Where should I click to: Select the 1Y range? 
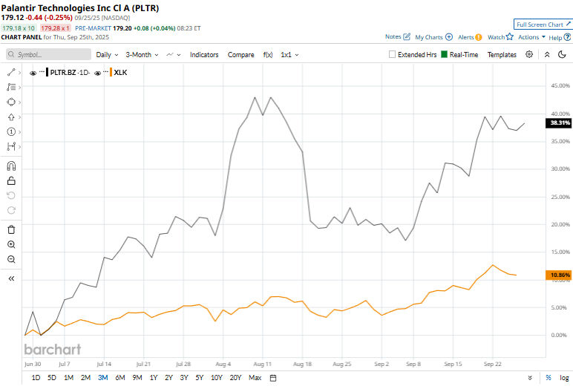pyautogui.click(x=154, y=378)
